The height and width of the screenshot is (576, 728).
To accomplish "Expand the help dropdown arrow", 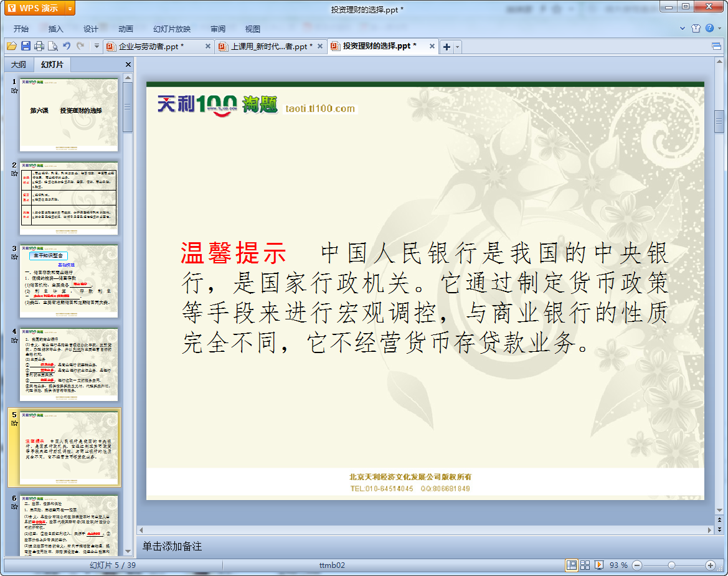I will tap(720, 28).
